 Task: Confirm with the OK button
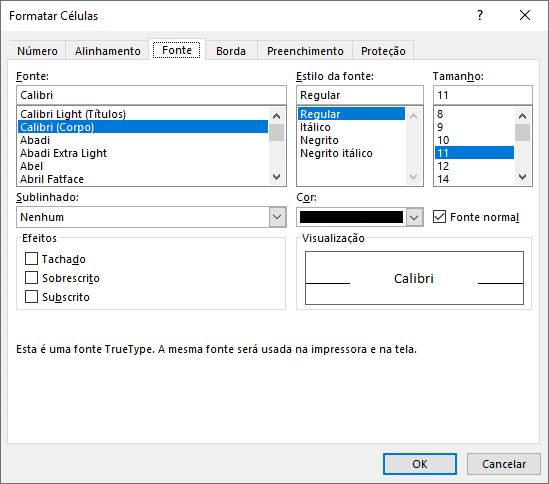pos(420,464)
